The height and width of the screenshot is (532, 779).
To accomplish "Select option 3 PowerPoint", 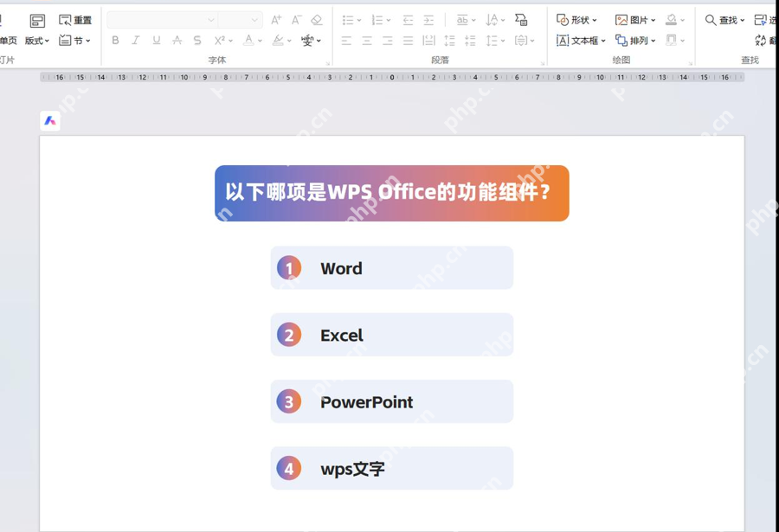I will click(392, 401).
